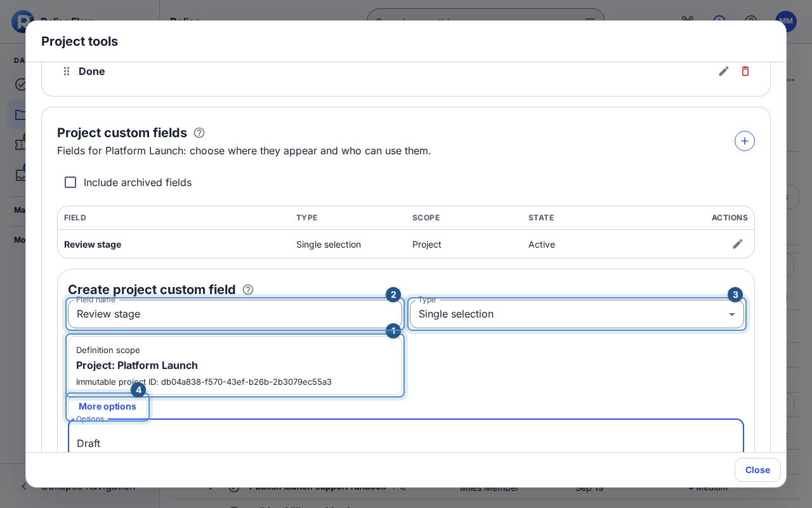Enable the Include archived fields checkbox
Image resolution: width=812 pixels, height=508 pixels.
[70, 182]
